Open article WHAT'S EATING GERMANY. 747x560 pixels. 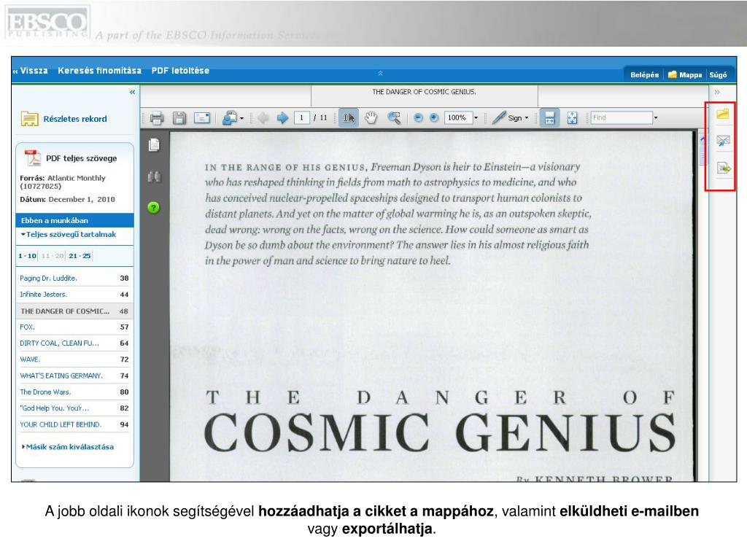pos(61,376)
